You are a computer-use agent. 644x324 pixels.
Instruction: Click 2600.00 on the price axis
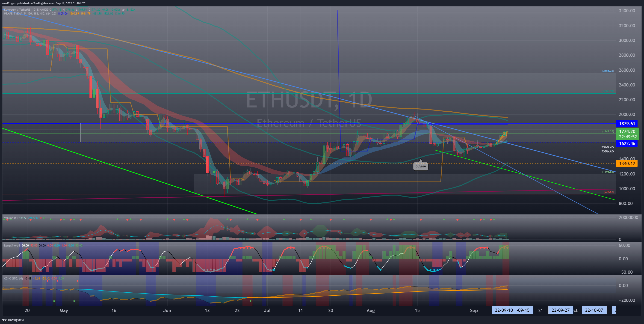click(627, 70)
